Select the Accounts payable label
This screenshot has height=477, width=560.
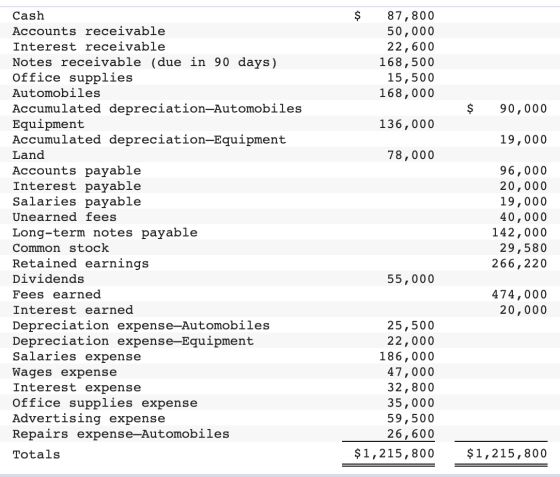[x=77, y=171]
